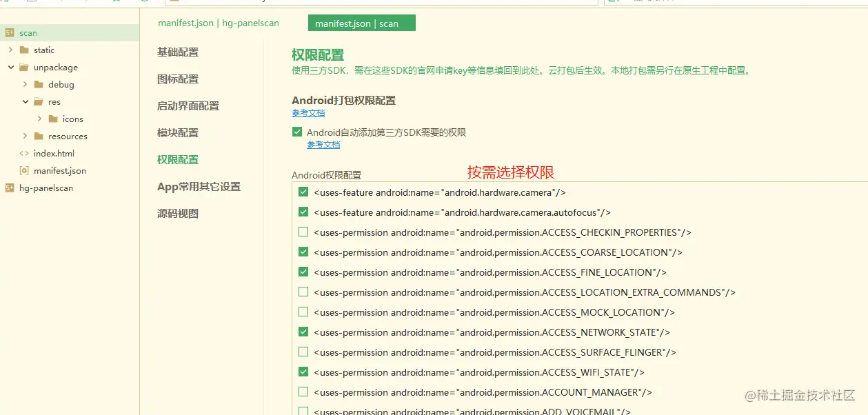Expand the icons folder arrow

coord(39,119)
